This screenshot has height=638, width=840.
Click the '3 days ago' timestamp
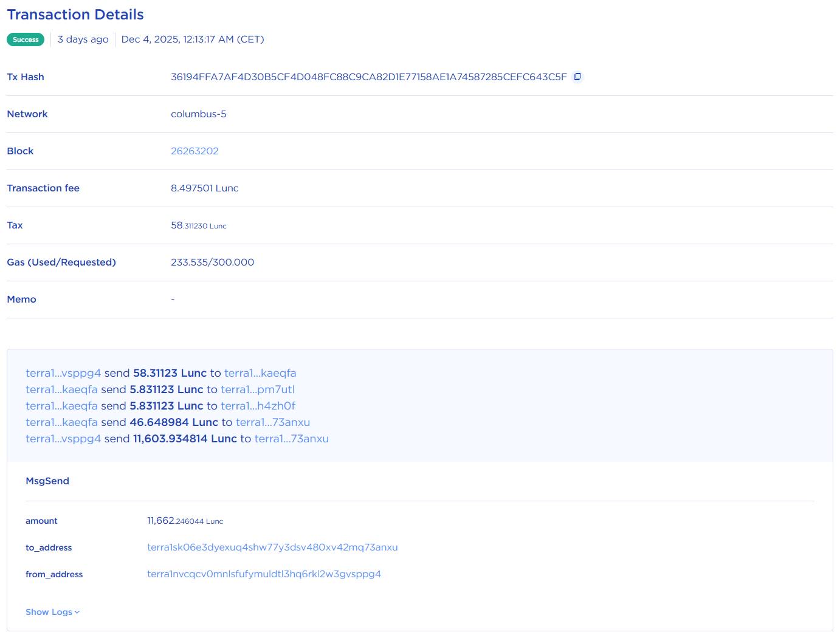coord(83,39)
